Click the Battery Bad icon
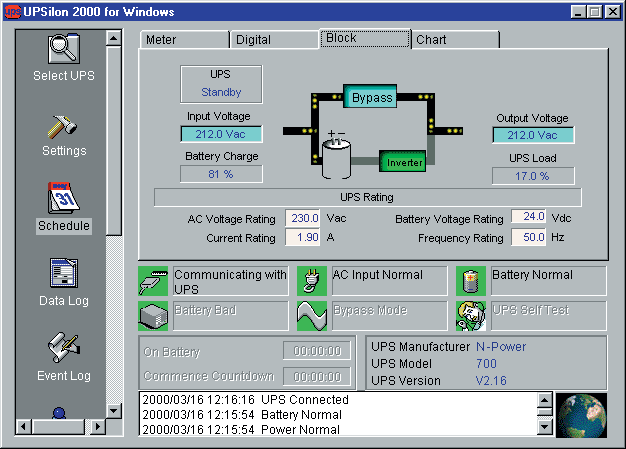Viewport: 626px width, 449px height. pyautogui.click(x=153, y=316)
